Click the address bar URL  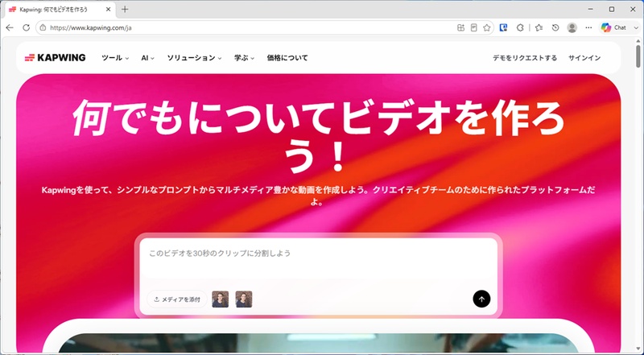click(x=91, y=28)
